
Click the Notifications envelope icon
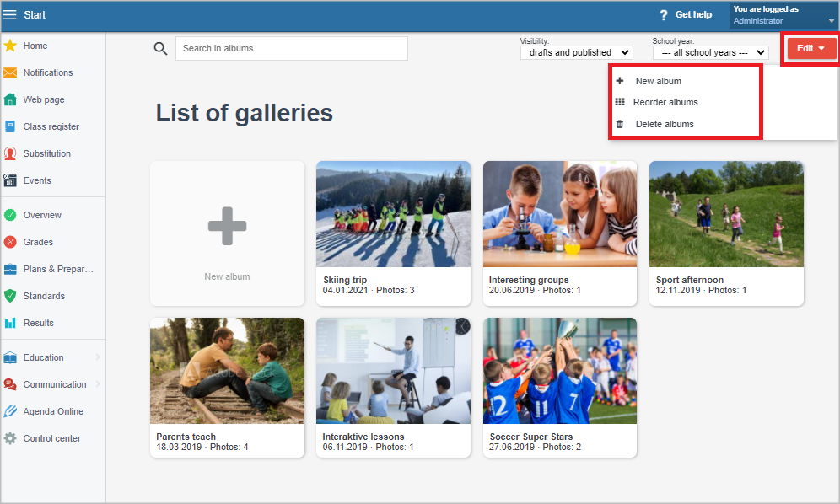[10, 72]
